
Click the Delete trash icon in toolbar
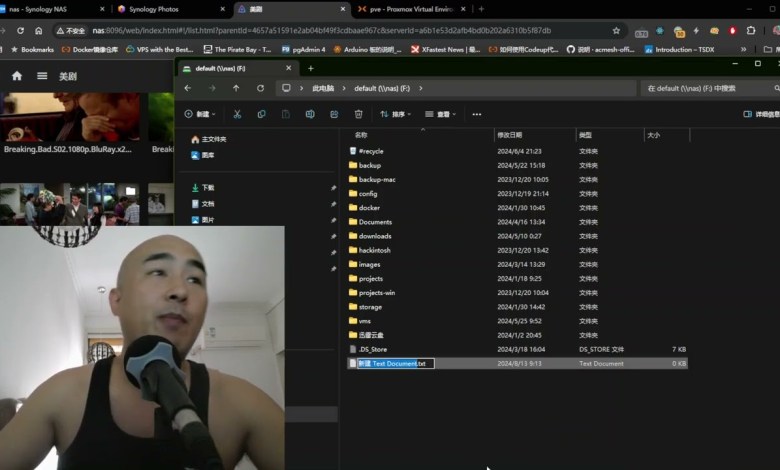point(358,114)
